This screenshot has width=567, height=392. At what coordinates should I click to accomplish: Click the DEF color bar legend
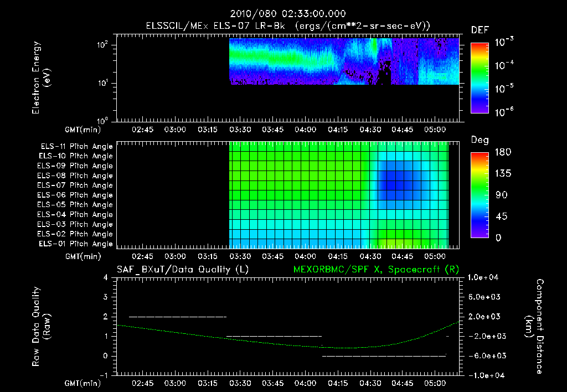(x=480, y=78)
